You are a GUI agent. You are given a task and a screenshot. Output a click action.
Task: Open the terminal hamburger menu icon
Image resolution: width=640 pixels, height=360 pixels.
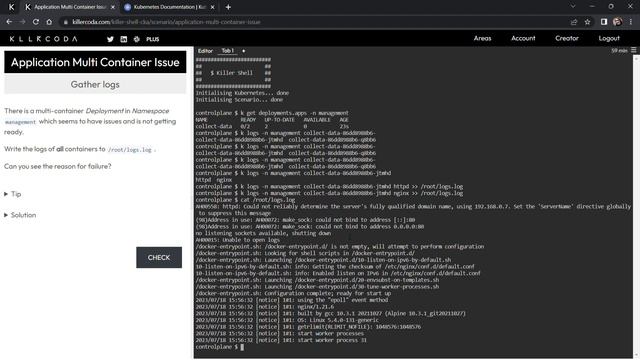coord(633,50)
